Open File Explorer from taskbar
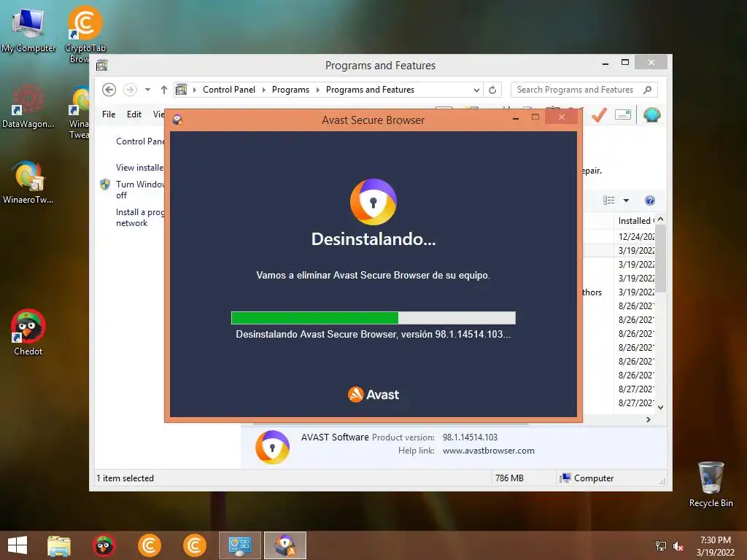 coord(59,545)
